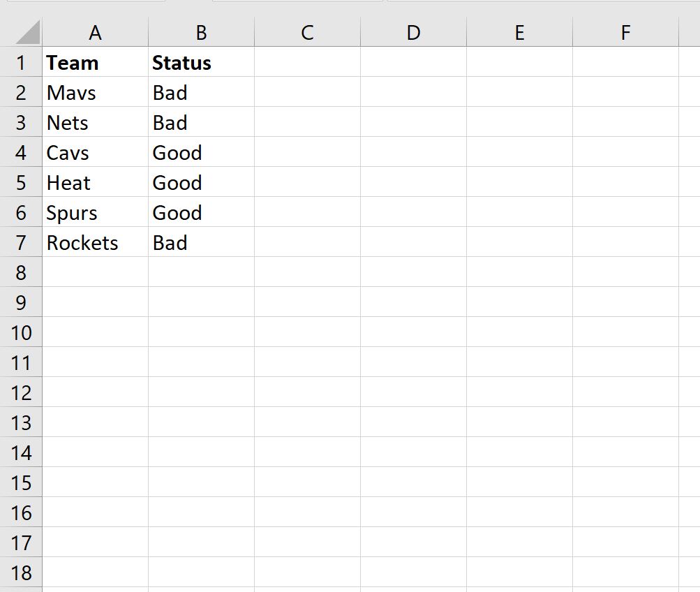Select column B header
700x592 pixels.
(201, 32)
